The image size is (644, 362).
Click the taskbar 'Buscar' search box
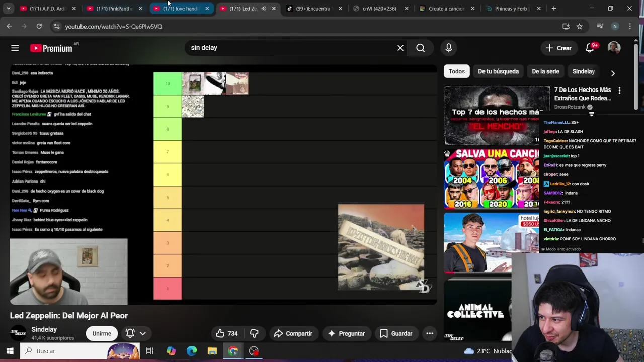click(80, 351)
